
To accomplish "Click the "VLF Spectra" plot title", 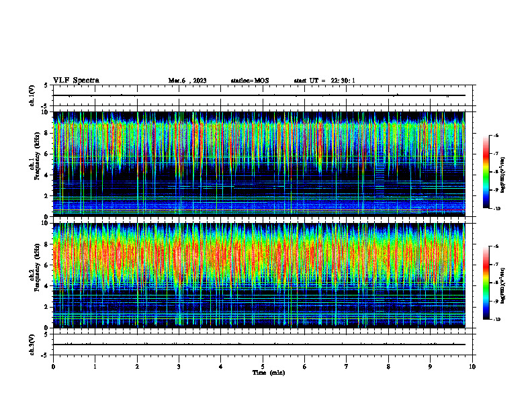I will point(76,81).
